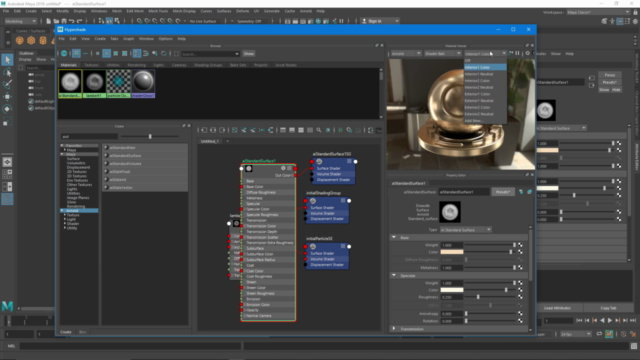The image size is (640, 360).
Task: Click the Presets button in Property Editor
Action: tap(503, 192)
